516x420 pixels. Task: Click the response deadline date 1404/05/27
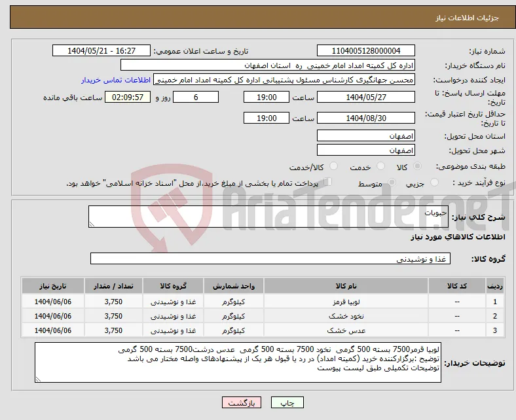click(x=365, y=97)
